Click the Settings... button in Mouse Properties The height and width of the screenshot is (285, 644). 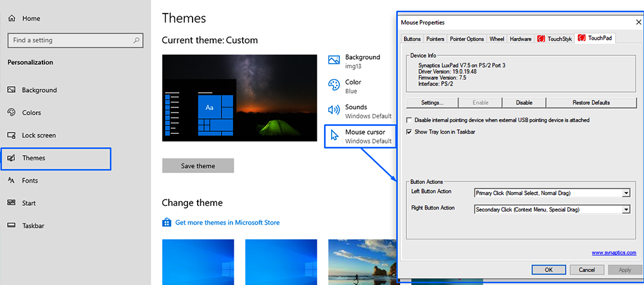tap(432, 102)
